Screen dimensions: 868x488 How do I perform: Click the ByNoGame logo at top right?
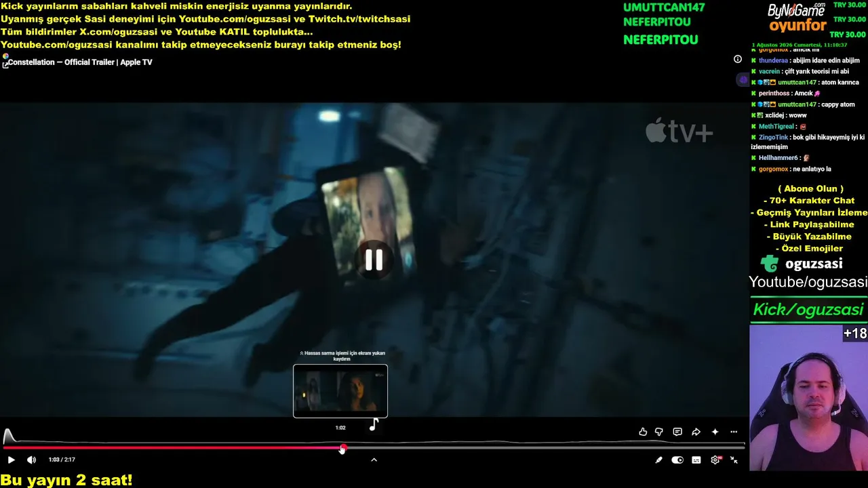[796, 10]
